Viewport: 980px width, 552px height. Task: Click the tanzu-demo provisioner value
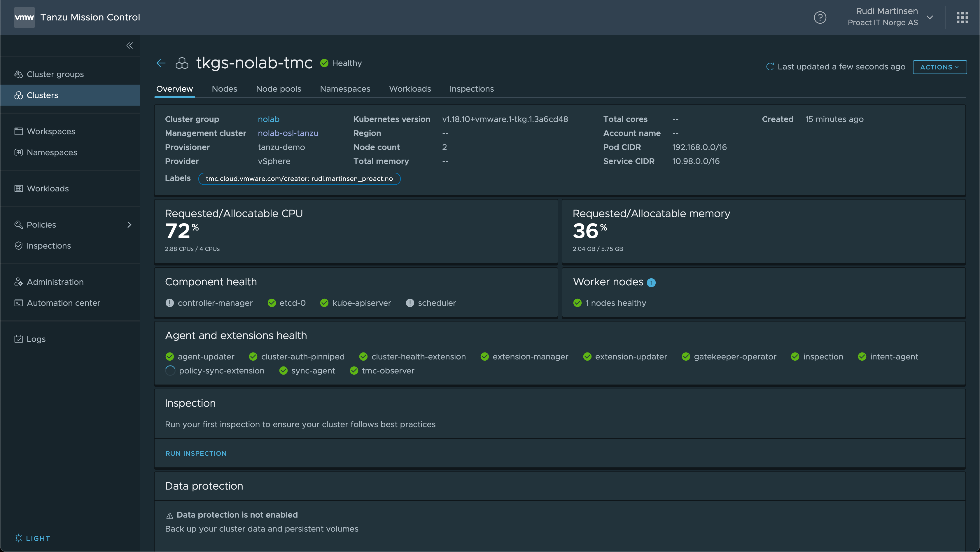tap(281, 147)
